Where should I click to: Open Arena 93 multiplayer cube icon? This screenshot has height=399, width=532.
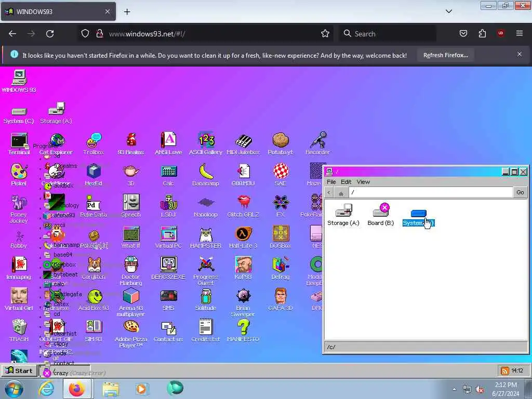point(131,302)
